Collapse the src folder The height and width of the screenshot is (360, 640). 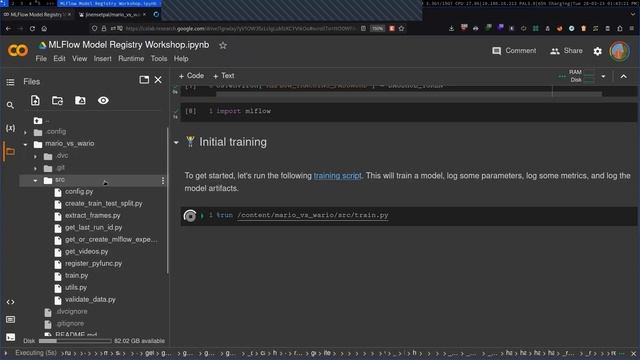[x=35, y=180]
